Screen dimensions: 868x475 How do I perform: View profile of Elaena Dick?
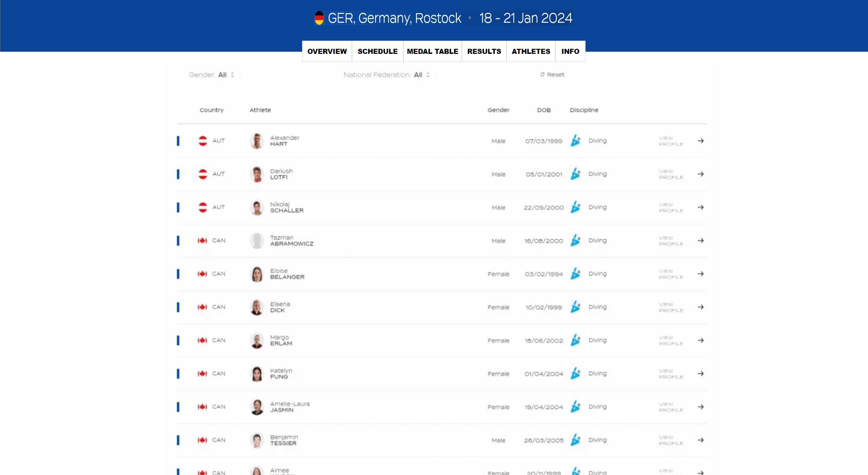pyautogui.click(x=671, y=307)
